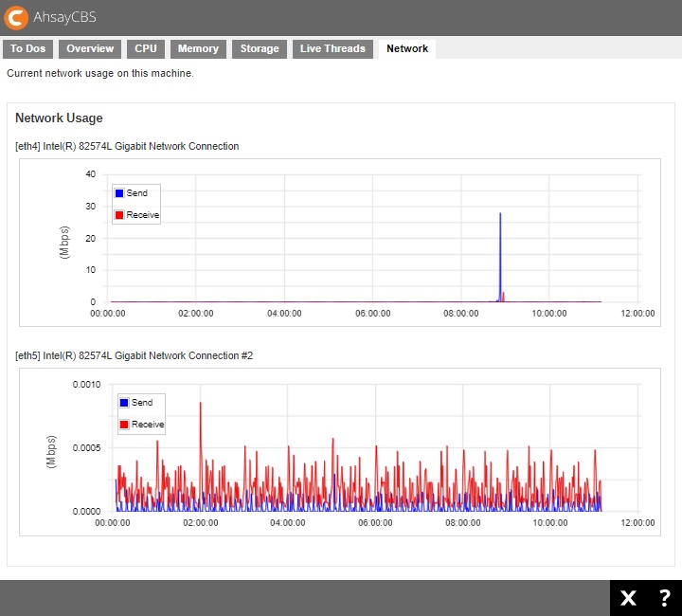Select the Network tab
Image resolution: width=682 pixels, height=616 pixels.
pos(407,49)
